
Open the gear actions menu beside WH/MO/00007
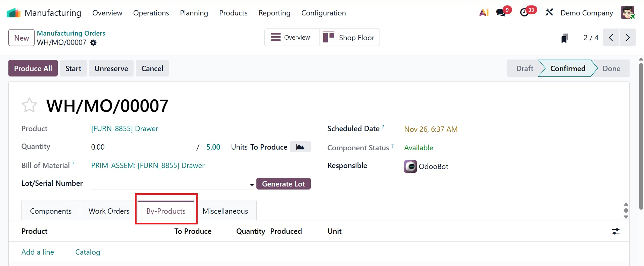coord(93,43)
